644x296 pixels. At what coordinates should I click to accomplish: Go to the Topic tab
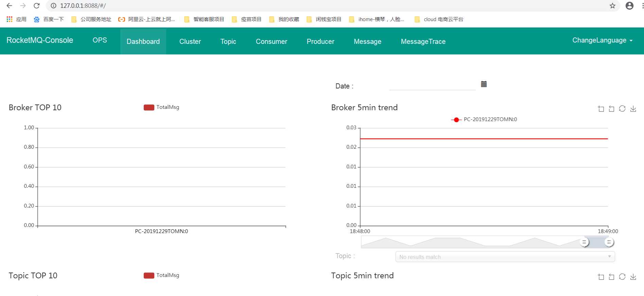tap(228, 42)
